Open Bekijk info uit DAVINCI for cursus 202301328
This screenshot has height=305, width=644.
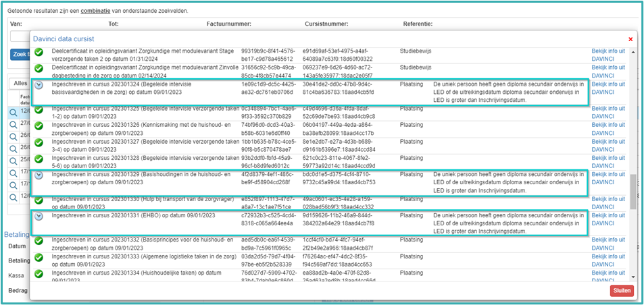click(x=608, y=162)
